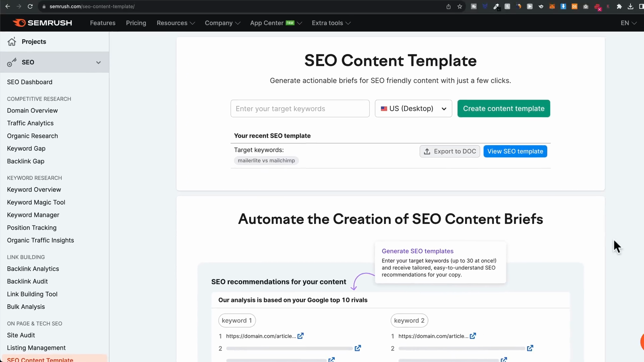Open Backlink Analytics
This screenshot has height=362, width=644.
click(33, 269)
